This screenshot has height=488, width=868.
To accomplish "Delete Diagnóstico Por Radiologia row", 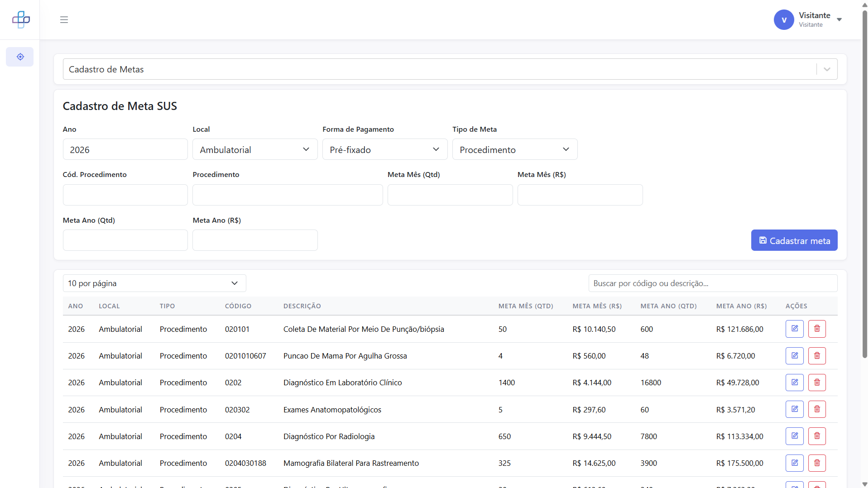I will pos(817,436).
